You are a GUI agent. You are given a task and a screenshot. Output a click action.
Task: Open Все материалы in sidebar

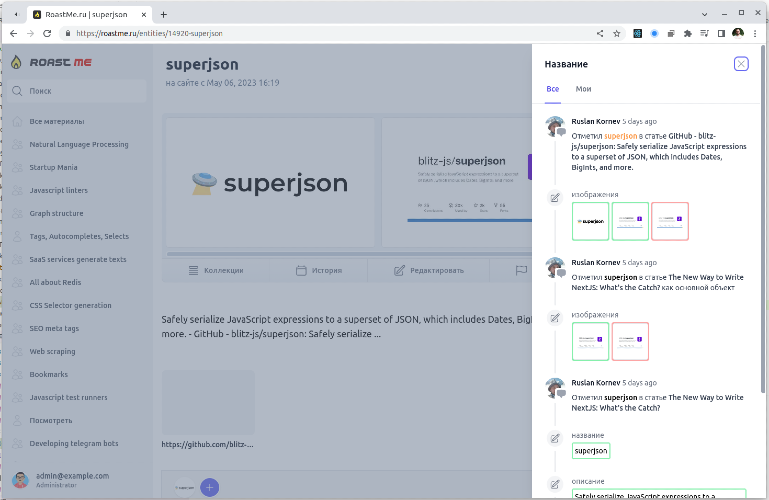(56, 122)
